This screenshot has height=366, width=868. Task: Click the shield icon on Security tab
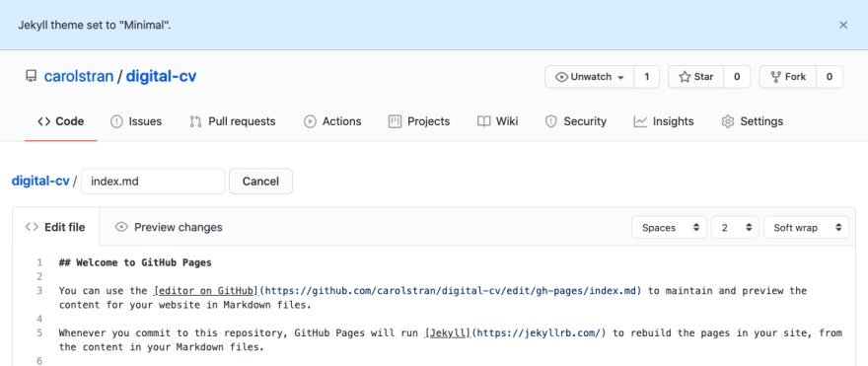click(550, 121)
